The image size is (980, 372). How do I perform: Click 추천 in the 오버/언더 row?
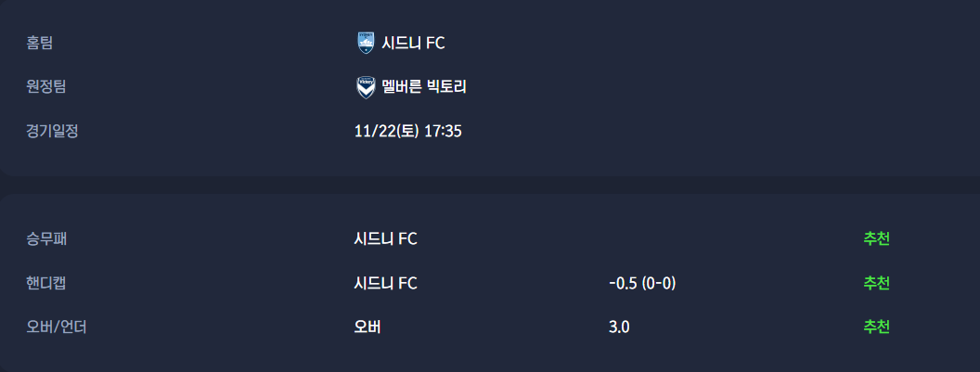coord(876,327)
